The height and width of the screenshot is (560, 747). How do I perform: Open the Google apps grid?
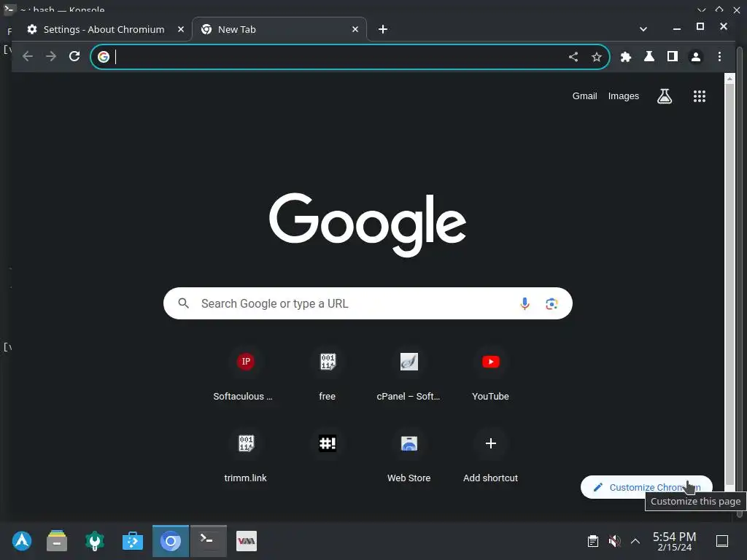click(x=699, y=96)
